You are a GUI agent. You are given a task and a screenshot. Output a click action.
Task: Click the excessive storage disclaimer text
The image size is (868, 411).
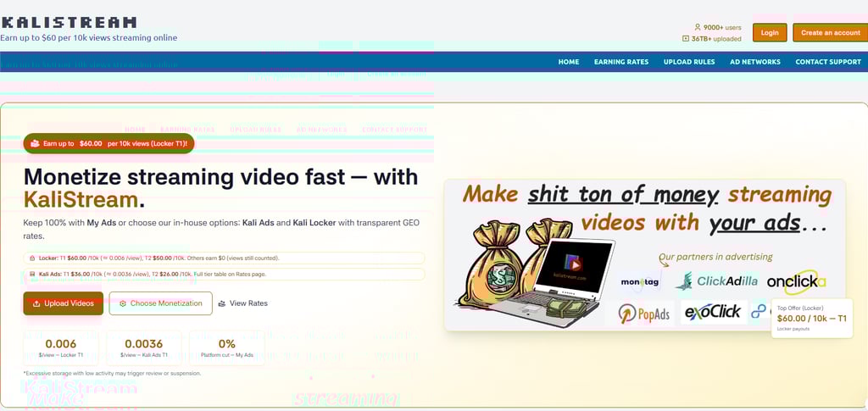[112, 374]
